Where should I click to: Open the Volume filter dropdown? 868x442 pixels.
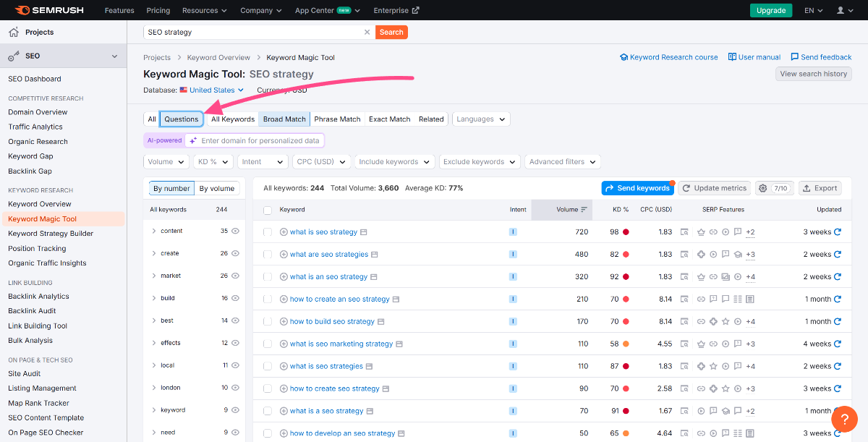[x=166, y=162]
